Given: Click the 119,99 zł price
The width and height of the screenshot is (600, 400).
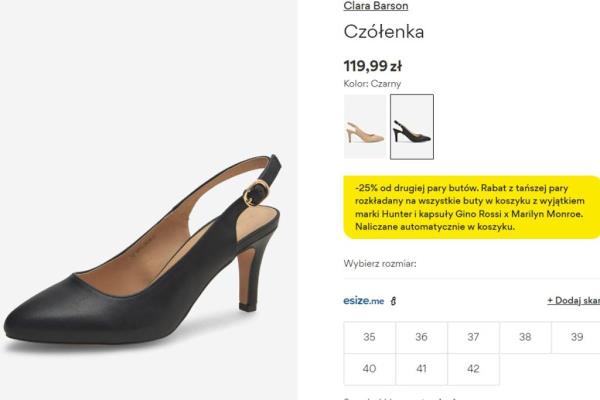Looking at the screenshot, I should 372,66.
